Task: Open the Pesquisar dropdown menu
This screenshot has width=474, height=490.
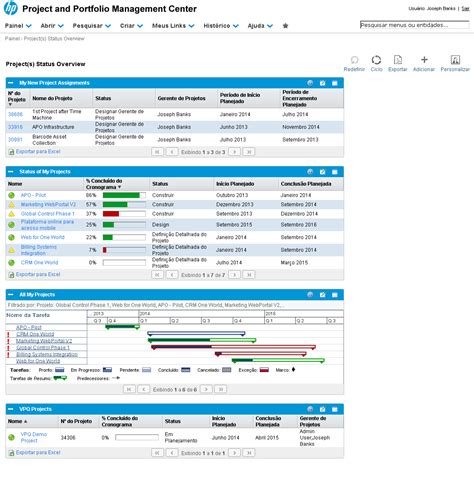Action: tap(92, 26)
